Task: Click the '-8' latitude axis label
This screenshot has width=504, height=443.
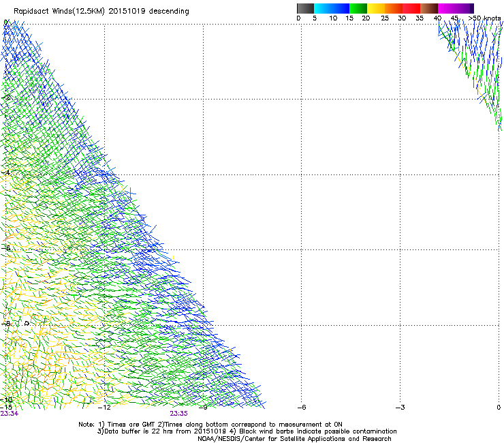Action: (5, 324)
